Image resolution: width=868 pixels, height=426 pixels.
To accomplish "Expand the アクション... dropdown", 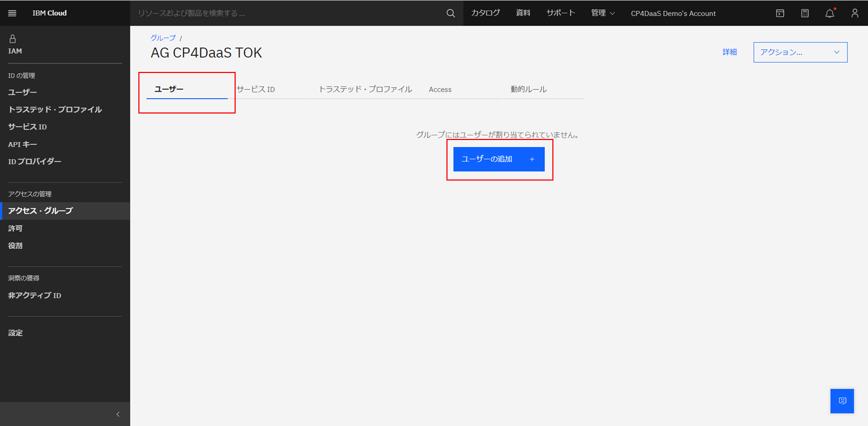I will (800, 52).
